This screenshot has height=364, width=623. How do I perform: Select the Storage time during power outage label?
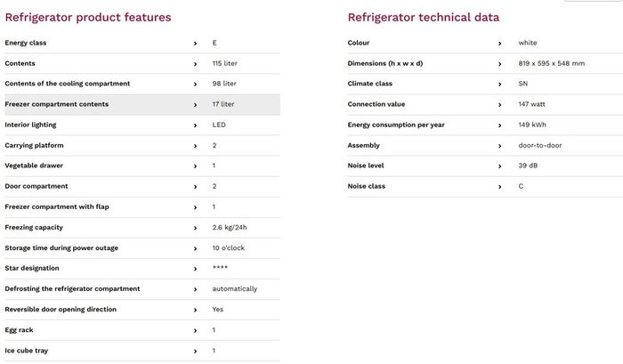(61, 248)
